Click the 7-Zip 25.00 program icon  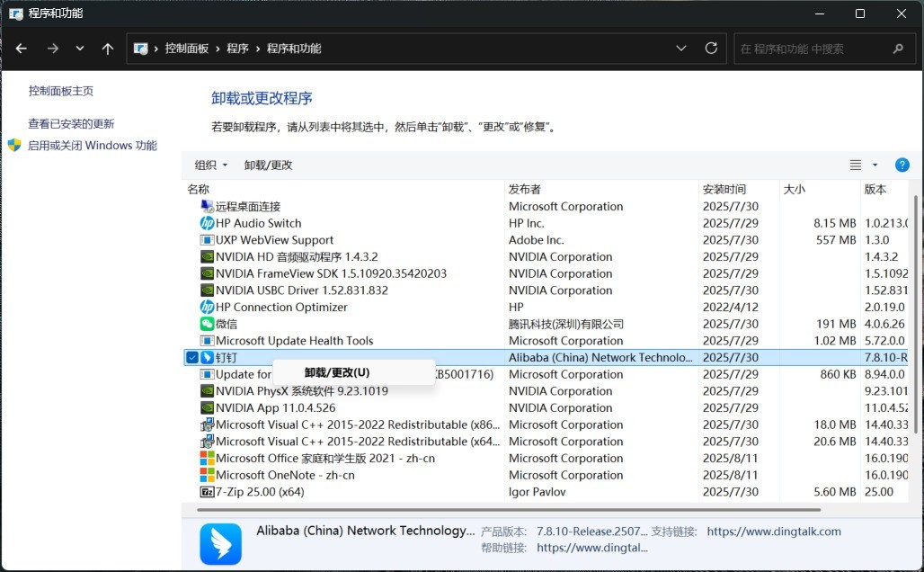207,492
